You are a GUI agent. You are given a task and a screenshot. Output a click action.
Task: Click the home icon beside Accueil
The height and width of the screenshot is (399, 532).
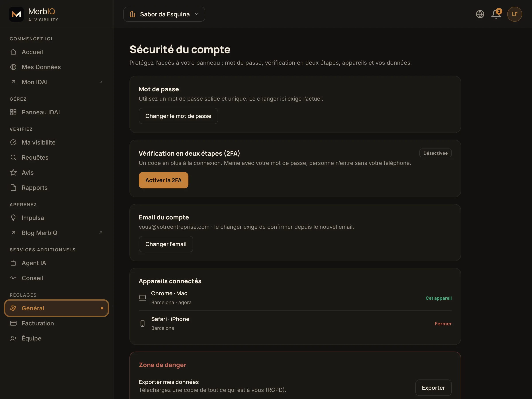[13, 52]
